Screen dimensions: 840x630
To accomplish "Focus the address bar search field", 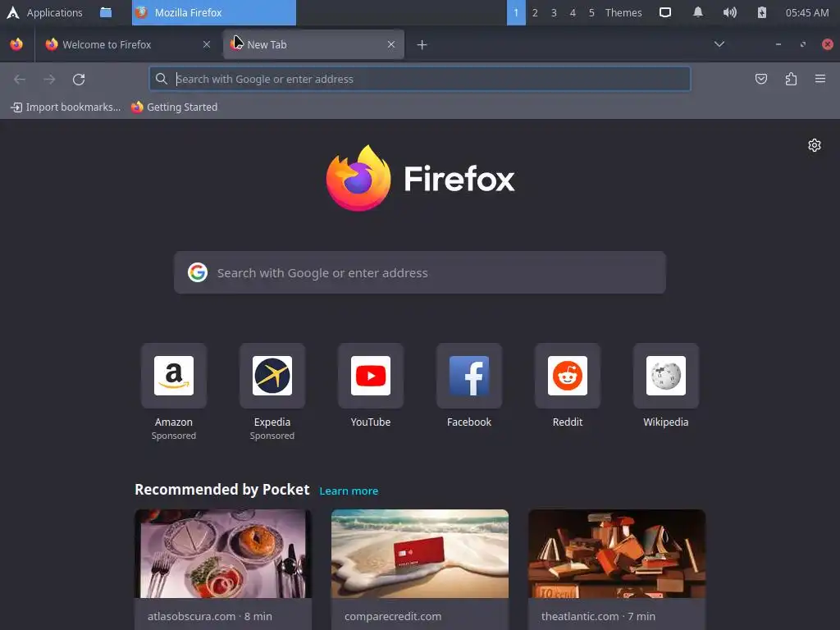I will coord(420,80).
